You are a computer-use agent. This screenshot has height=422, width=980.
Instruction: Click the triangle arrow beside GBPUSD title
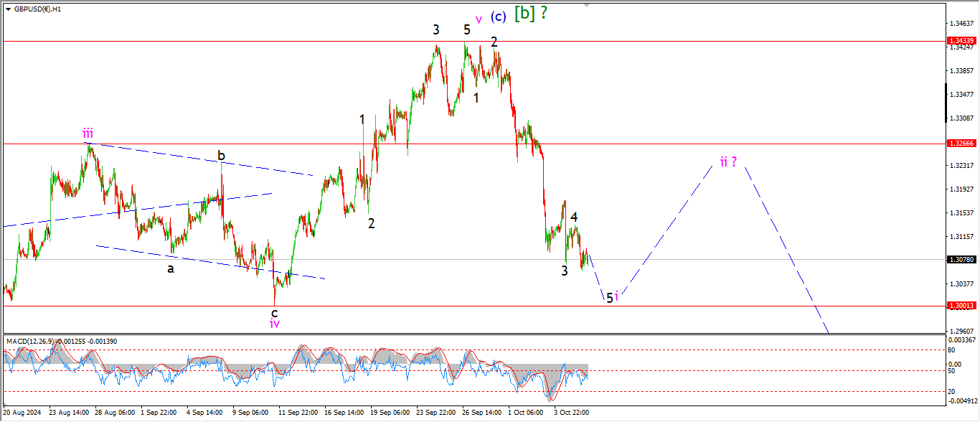point(8,9)
